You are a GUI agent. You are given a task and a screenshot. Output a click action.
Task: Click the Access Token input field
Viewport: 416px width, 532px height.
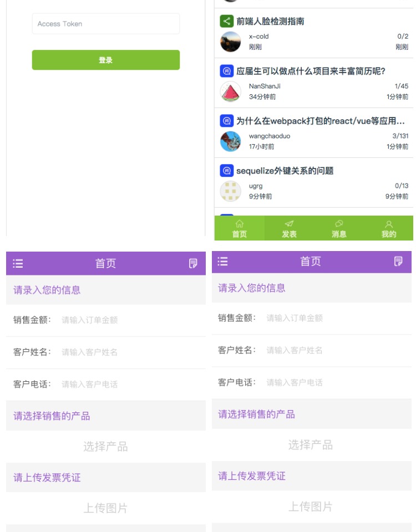pos(105,24)
